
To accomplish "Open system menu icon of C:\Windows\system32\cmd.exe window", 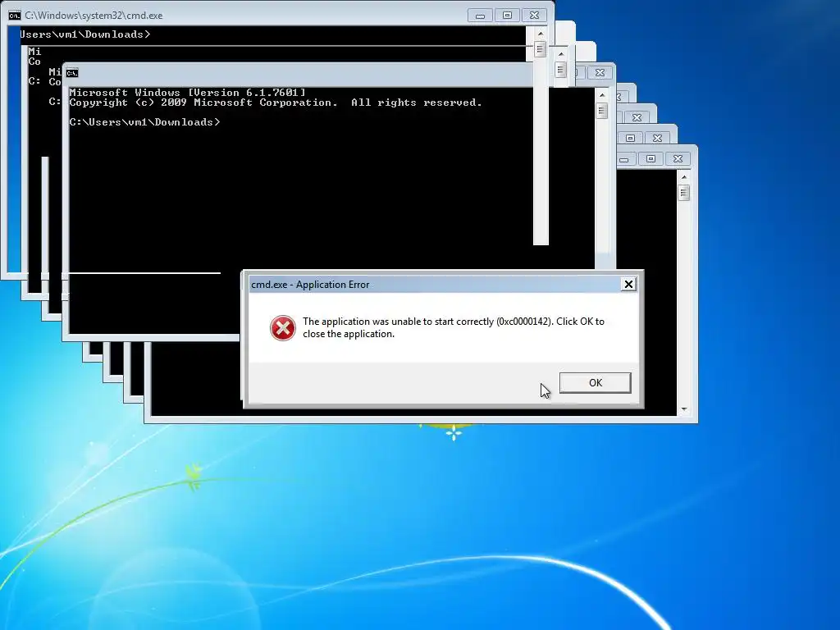I will pyautogui.click(x=15, y=16).
